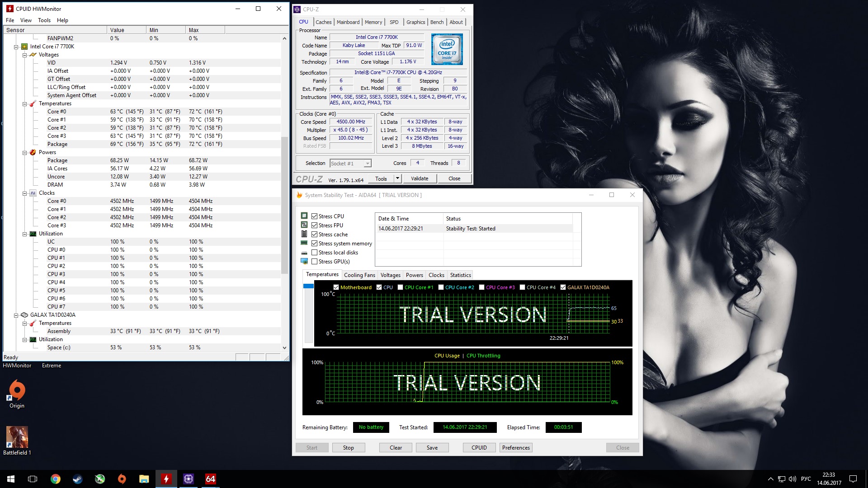Open Battlefield 1 desktop shortcut

click(x=17, y=437)
